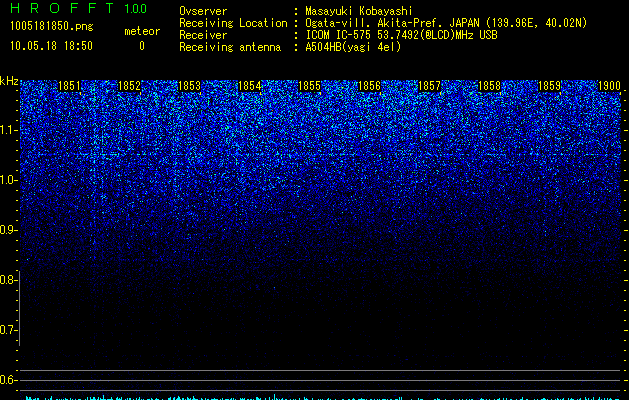Click the 1858 time marker

[x=490, y=86]
